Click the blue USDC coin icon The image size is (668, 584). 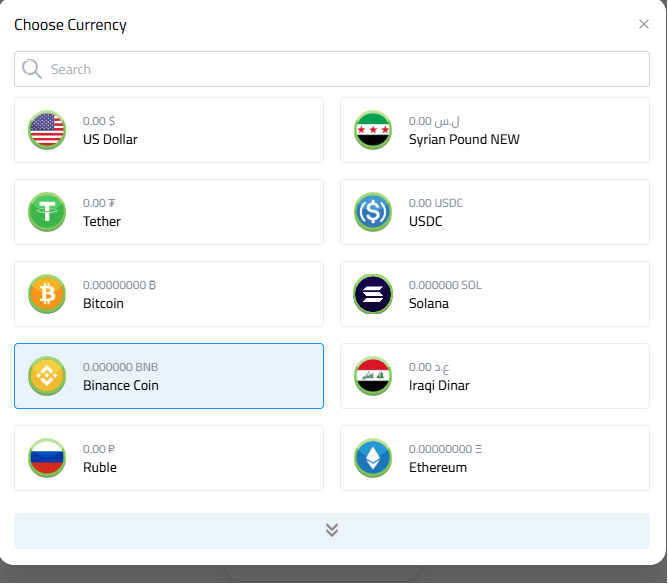pos(373,212)
